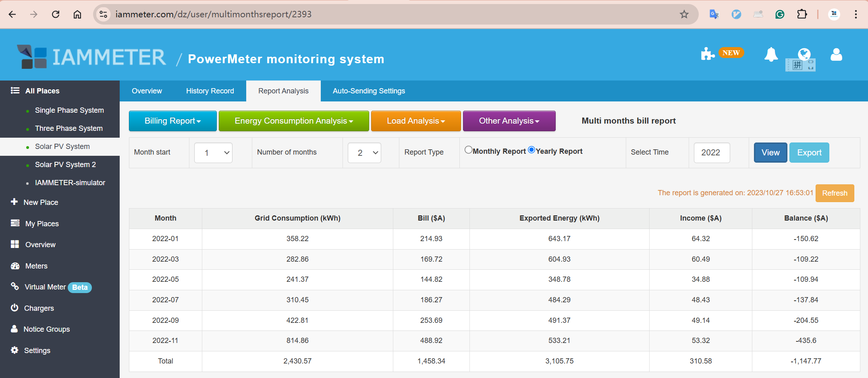Switch to the Overview tab
Screen dimensions: 868x378
[x=147, y=91]
